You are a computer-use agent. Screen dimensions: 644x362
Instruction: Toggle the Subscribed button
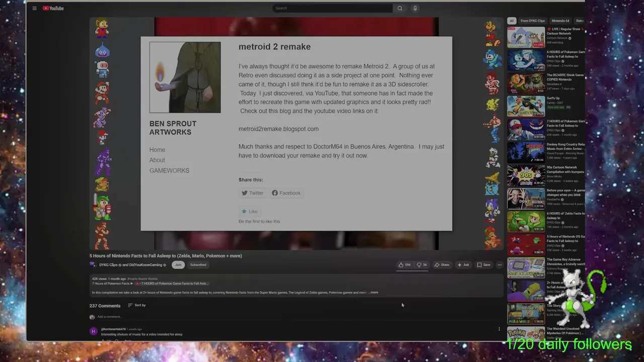[x=198, y=265]
